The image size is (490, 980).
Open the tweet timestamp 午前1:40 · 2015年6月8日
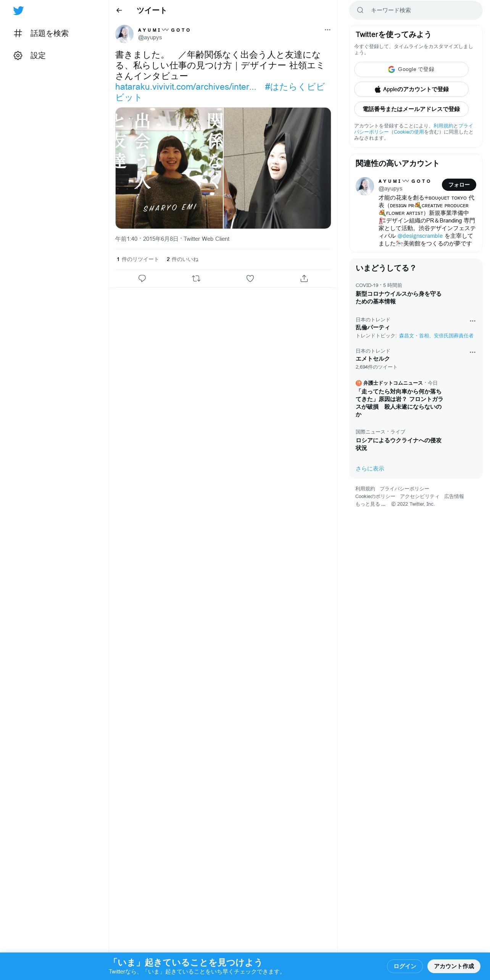tap(147, 239)
